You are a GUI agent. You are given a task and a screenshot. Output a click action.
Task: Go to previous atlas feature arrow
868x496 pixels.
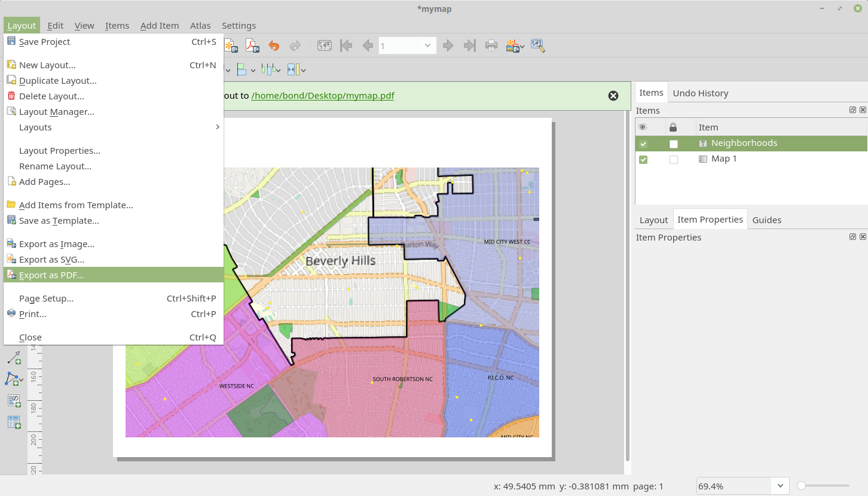[x=367, y=45]
